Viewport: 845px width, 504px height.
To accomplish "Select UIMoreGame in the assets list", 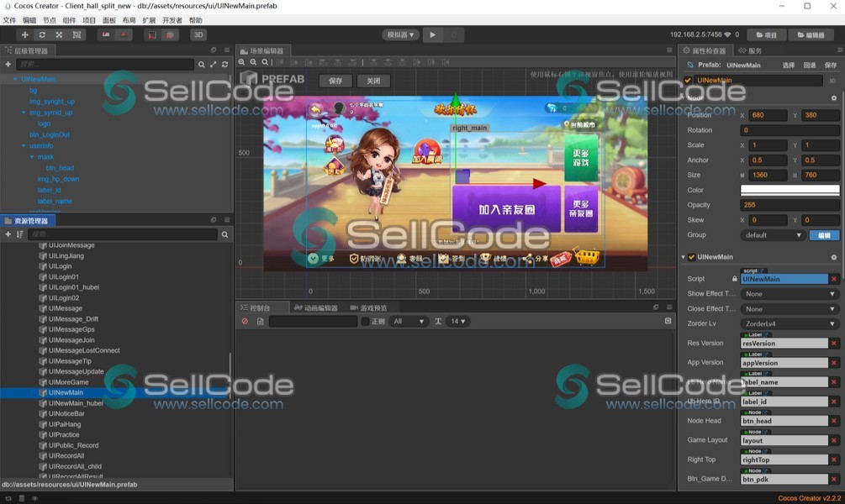I will click(x=68, y=382).
